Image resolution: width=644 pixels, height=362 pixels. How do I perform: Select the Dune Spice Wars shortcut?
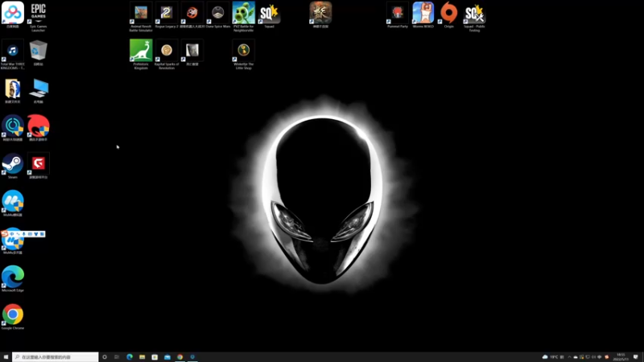217,14
